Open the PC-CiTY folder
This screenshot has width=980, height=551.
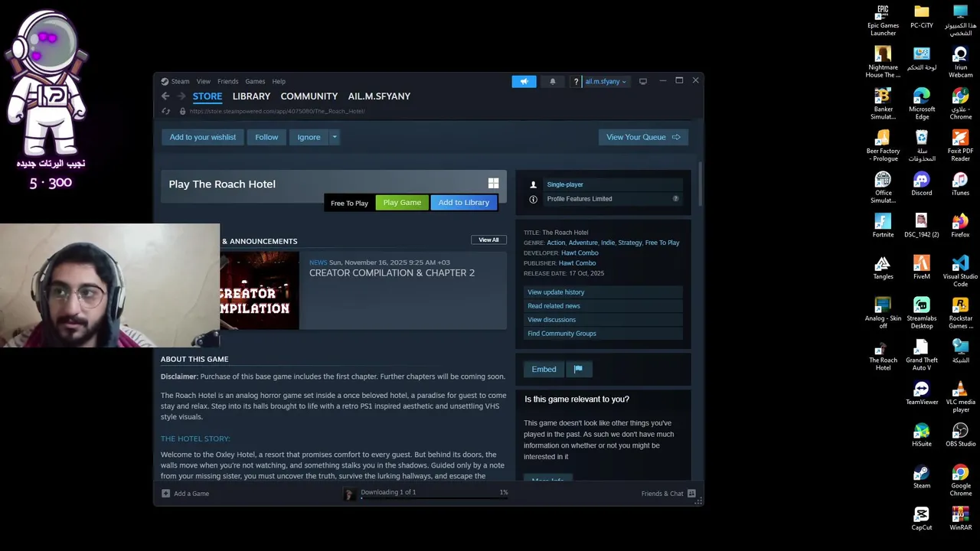tap(922, 16)
